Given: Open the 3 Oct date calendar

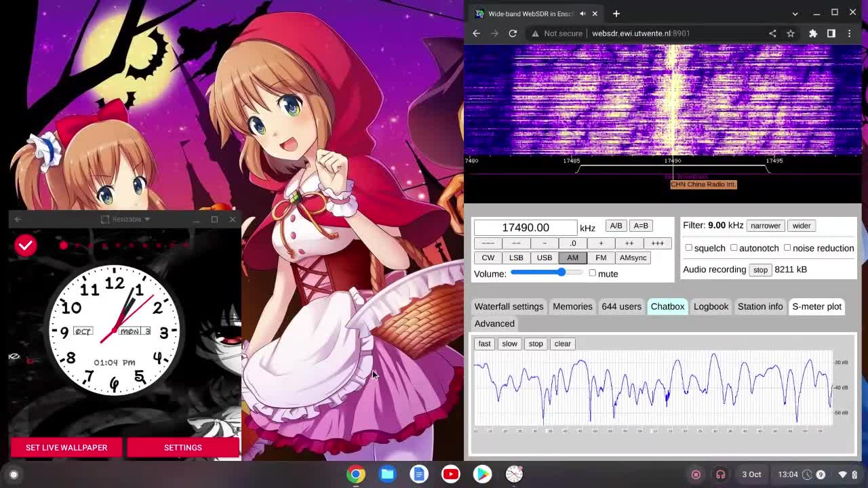Looking at the screenshot, I should click(x=751, y=474).
